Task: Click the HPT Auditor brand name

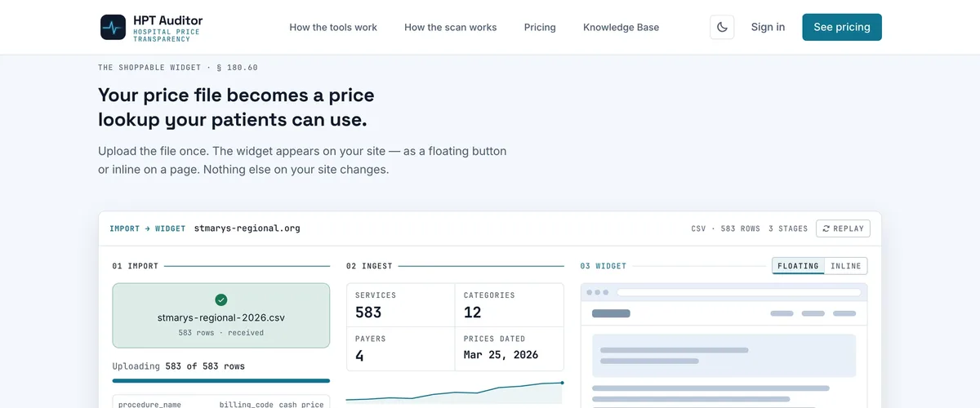Action: 168,20
